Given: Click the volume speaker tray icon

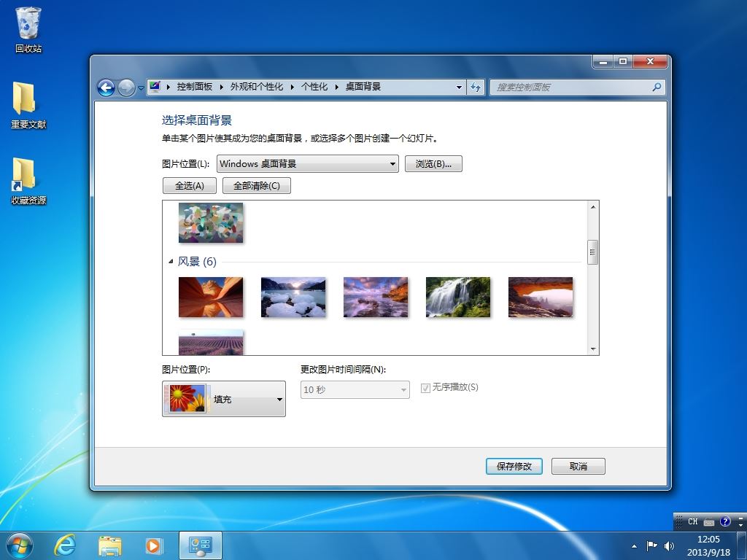Looking at the screenshot, I should pyautogui.click(x=670, y=545).
